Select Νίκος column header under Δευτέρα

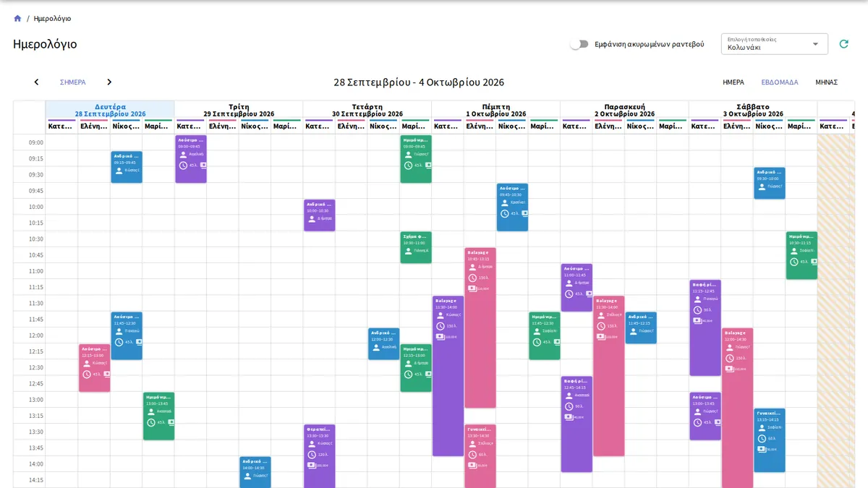pyautogui.click(x=126, y=127)
